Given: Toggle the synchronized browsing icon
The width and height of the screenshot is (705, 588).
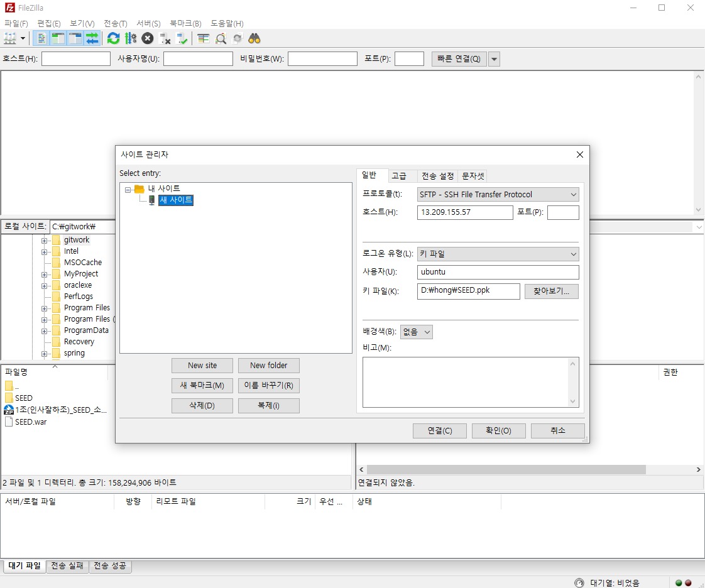Looking at the screenshot, I should point(238,39).
